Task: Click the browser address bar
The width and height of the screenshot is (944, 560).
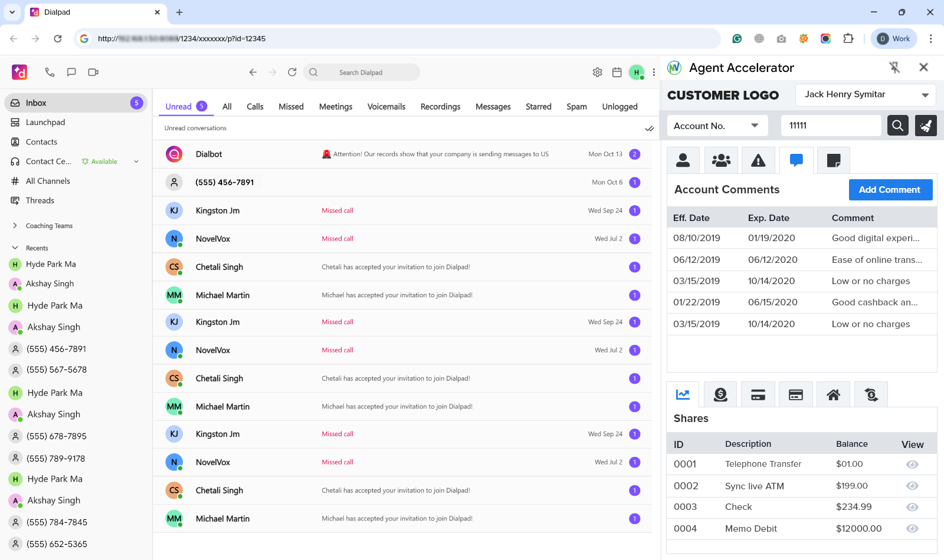Action: point(396,39)
